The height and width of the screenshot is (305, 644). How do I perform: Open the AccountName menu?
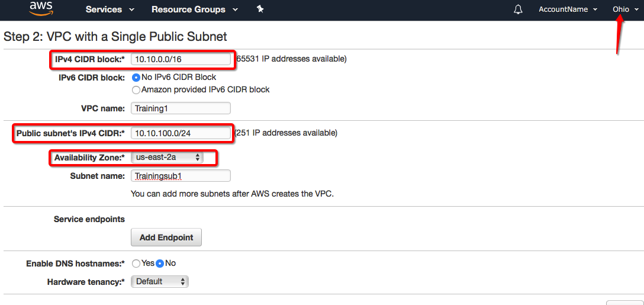click(568, 9)
